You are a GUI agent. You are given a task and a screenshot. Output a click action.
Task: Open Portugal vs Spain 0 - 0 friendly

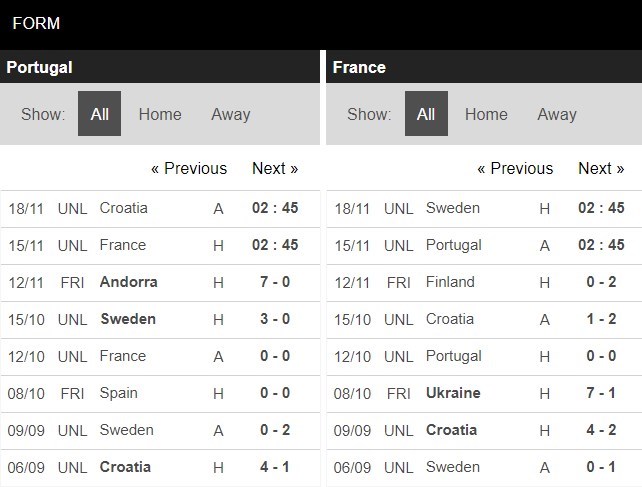(275, 393)
